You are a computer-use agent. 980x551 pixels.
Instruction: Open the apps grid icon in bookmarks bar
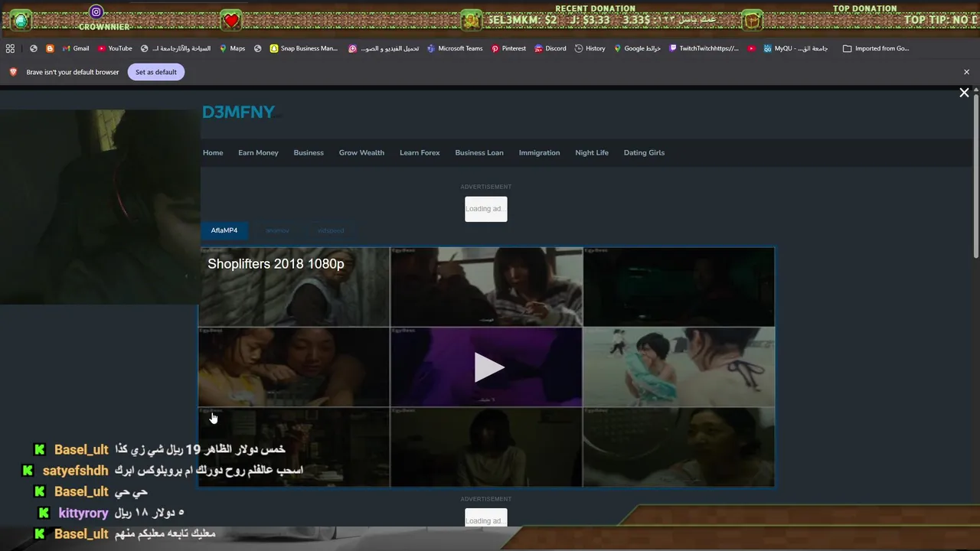10,48
